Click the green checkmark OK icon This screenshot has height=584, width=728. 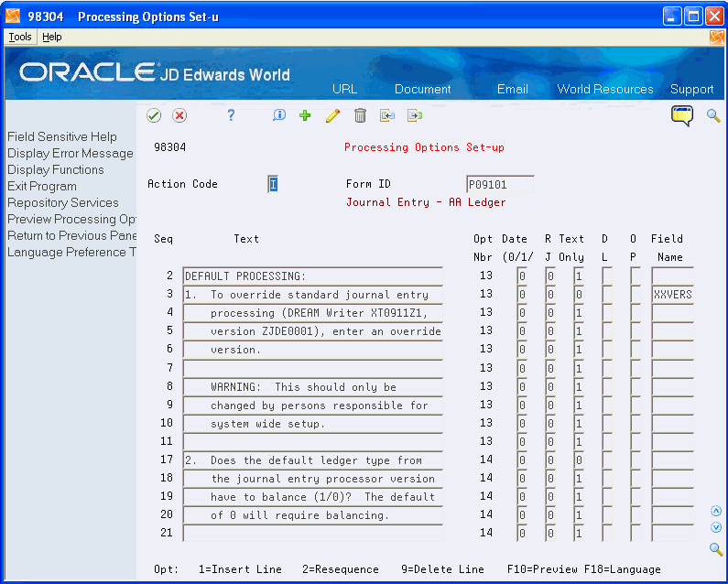154,115
